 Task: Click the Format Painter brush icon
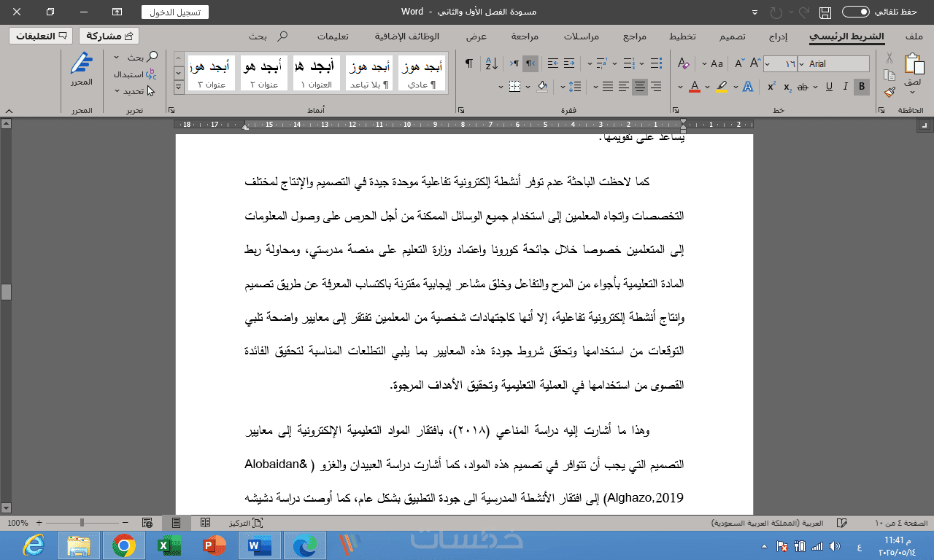[889, 92]
